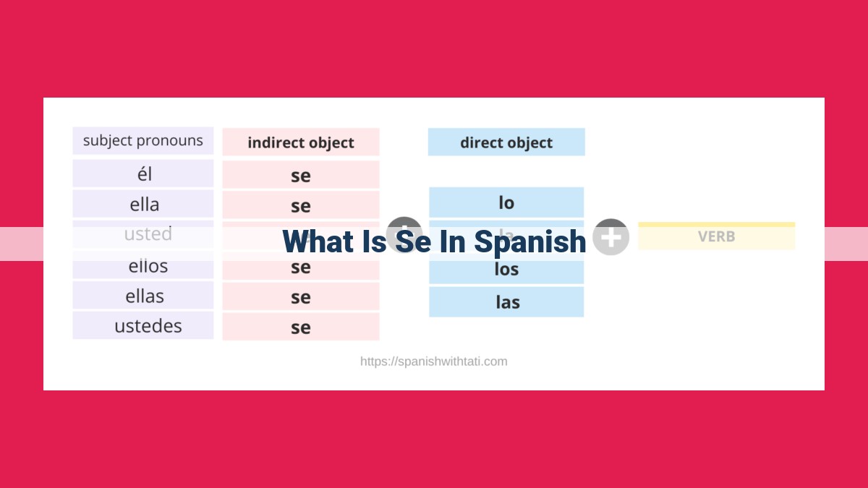Click the plus icon left of the VERB box
The width and height of the screenshot is (868, 488).
(x=611, y=236)
